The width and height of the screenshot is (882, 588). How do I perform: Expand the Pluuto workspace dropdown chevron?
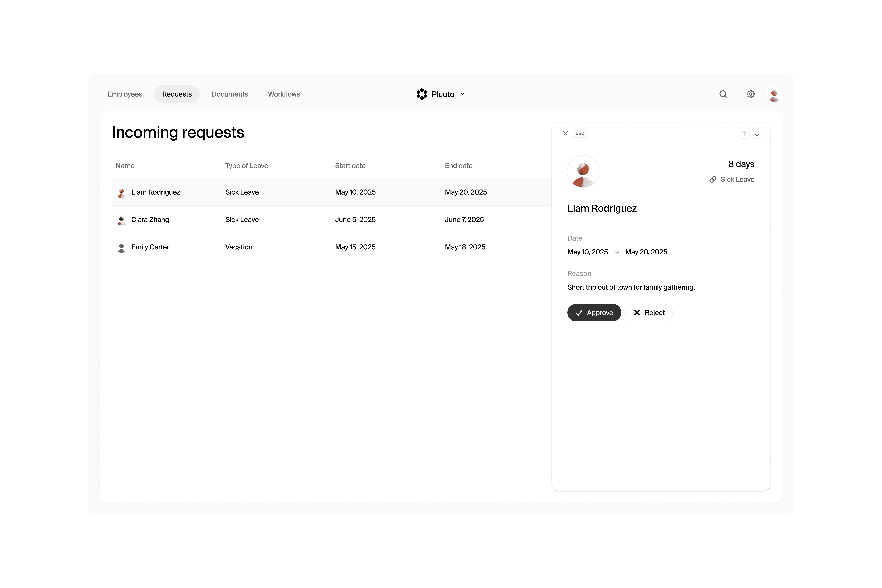[462, 94]
